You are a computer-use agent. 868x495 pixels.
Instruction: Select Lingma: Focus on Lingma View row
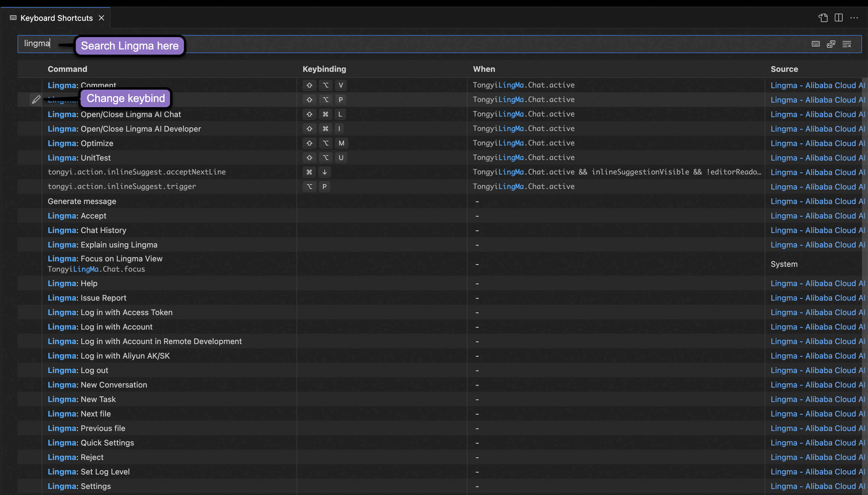(x=439, y=264)
